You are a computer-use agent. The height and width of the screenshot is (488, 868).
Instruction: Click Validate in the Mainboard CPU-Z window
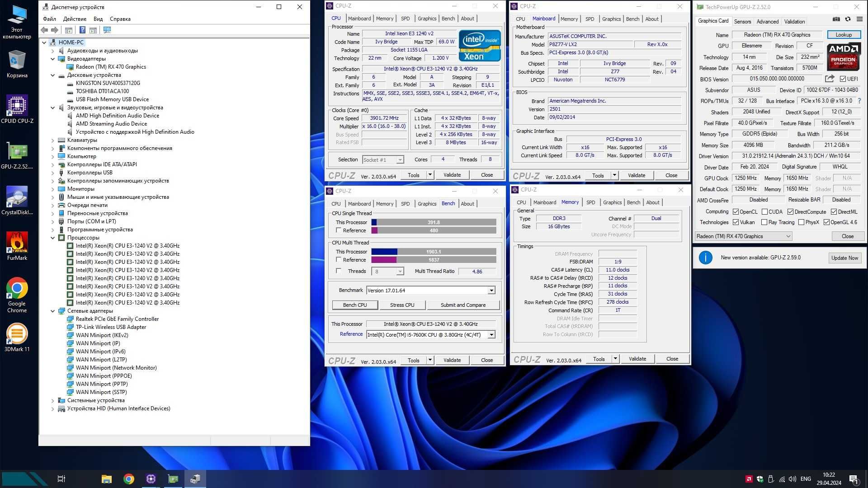click(x=636, y=175)
